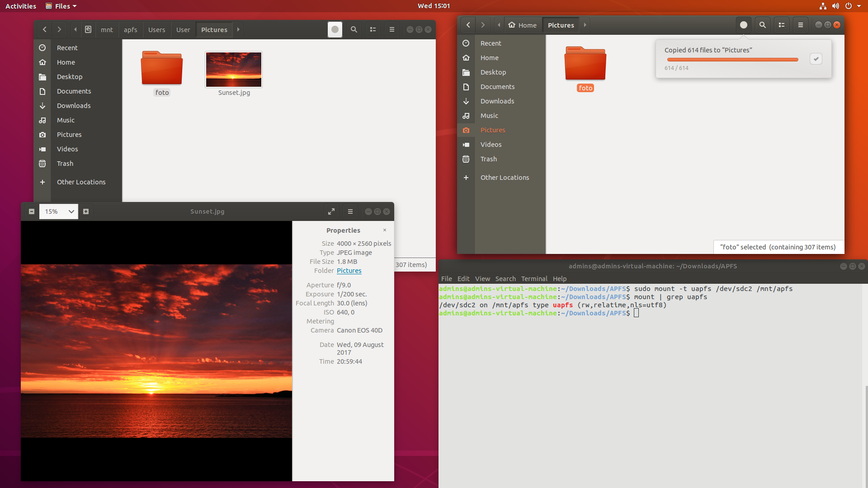Click the volume icon in system tray
The image size is (868, 488).
pos(835,6)
